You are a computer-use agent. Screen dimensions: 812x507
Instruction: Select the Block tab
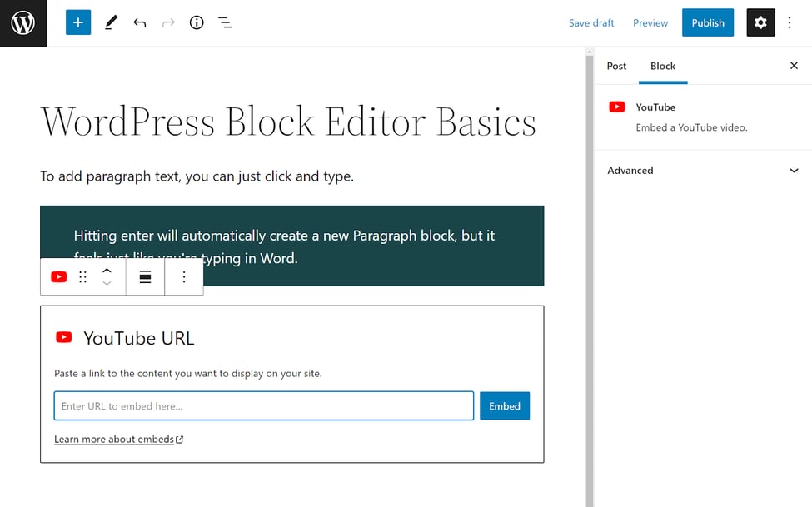click(663, 66)
